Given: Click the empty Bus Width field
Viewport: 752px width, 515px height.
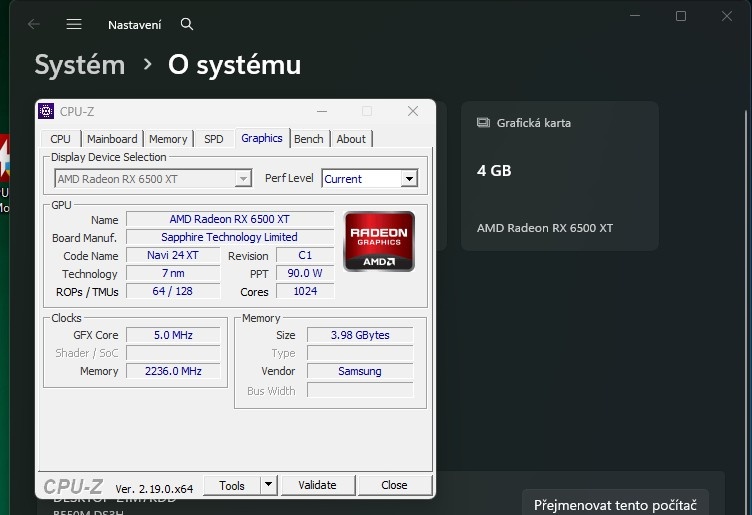Looking at the screenshot, I should pyautogui.click(x=360, y=390).
